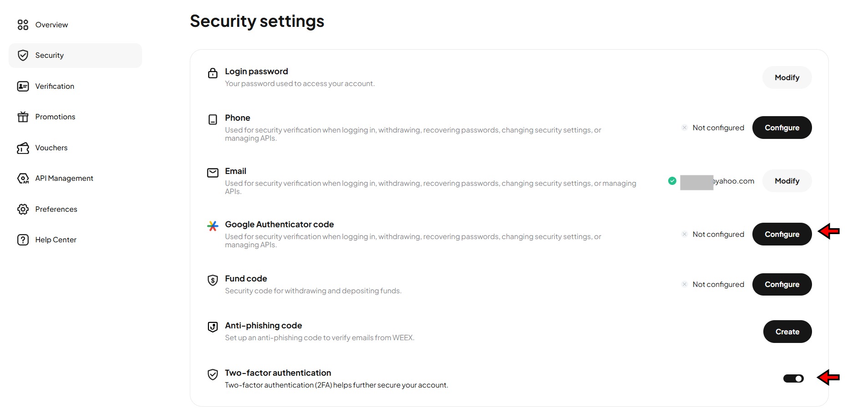Click the Help Center question mark icon
The width and height of the screenshot is (868, 414).
[23, 240]
